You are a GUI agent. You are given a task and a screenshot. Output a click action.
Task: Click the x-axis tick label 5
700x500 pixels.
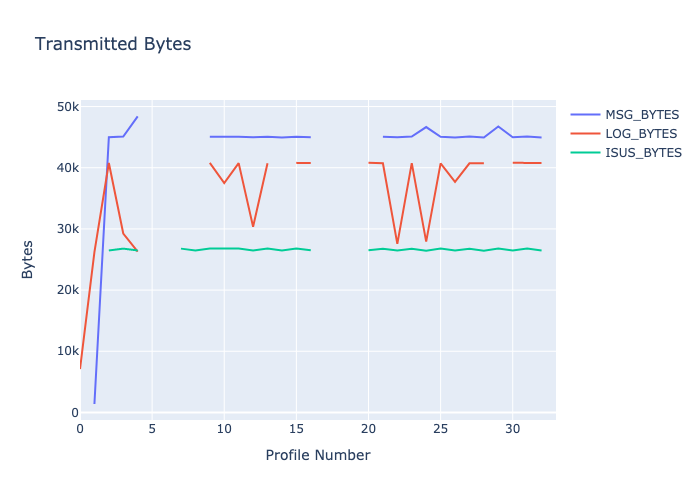click(x=152, y=429)
